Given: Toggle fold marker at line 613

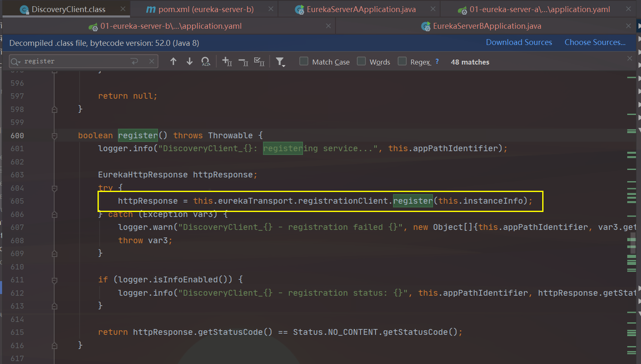Looking at the screenshot, I should (54, 306).
